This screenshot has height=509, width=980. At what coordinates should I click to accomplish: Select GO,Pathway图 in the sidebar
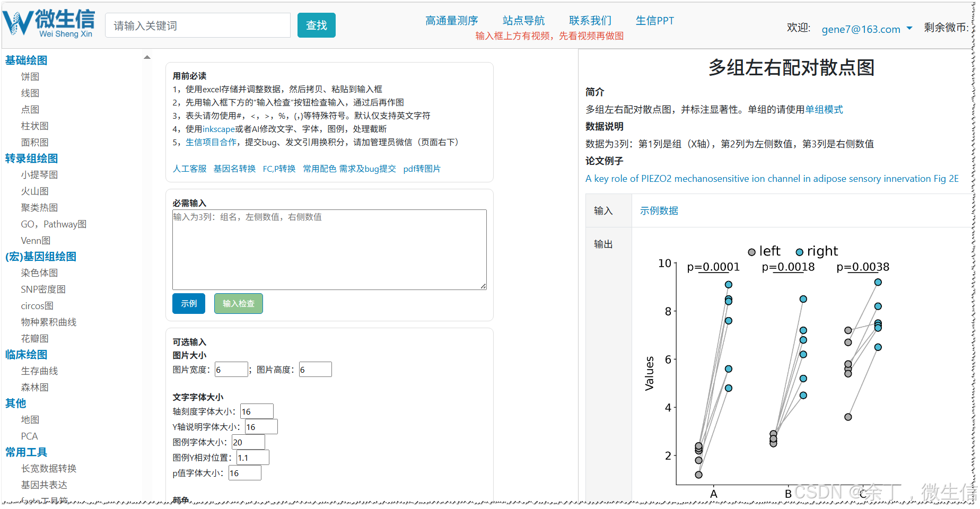click(x=54, y=224)
